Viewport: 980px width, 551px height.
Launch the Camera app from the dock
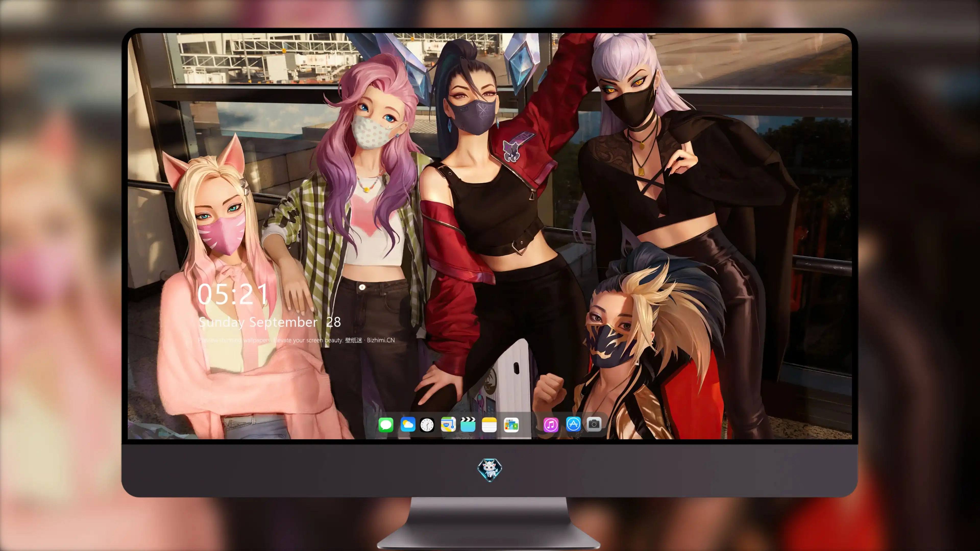[x=594, y=424]
